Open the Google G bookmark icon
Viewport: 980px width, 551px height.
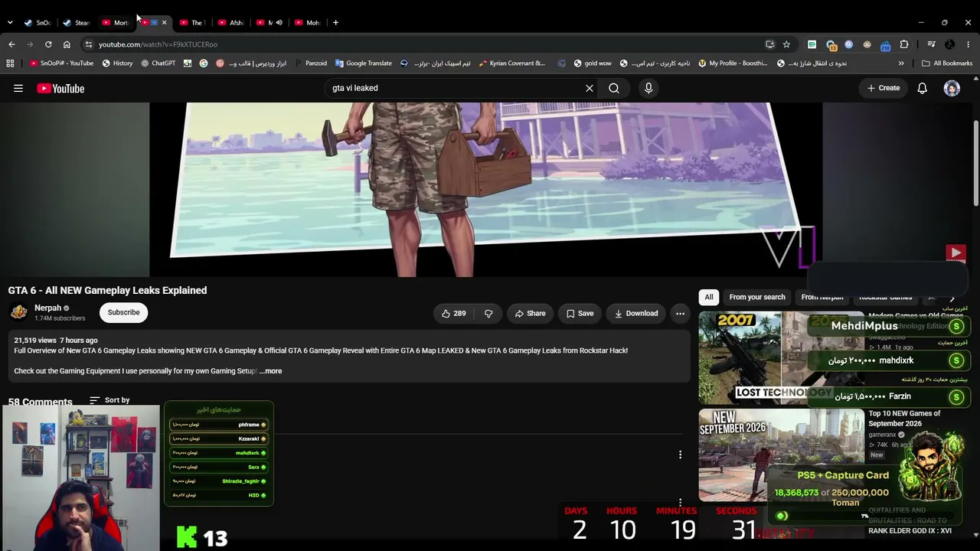(204, 64)
